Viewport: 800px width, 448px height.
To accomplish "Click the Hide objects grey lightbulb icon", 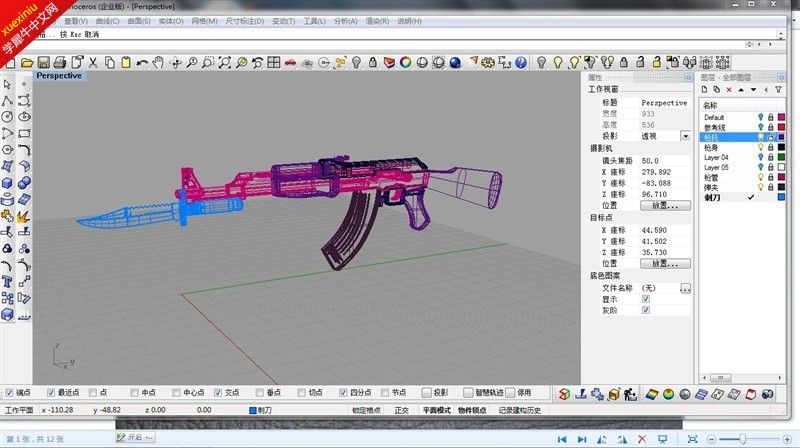I will 541,63.
